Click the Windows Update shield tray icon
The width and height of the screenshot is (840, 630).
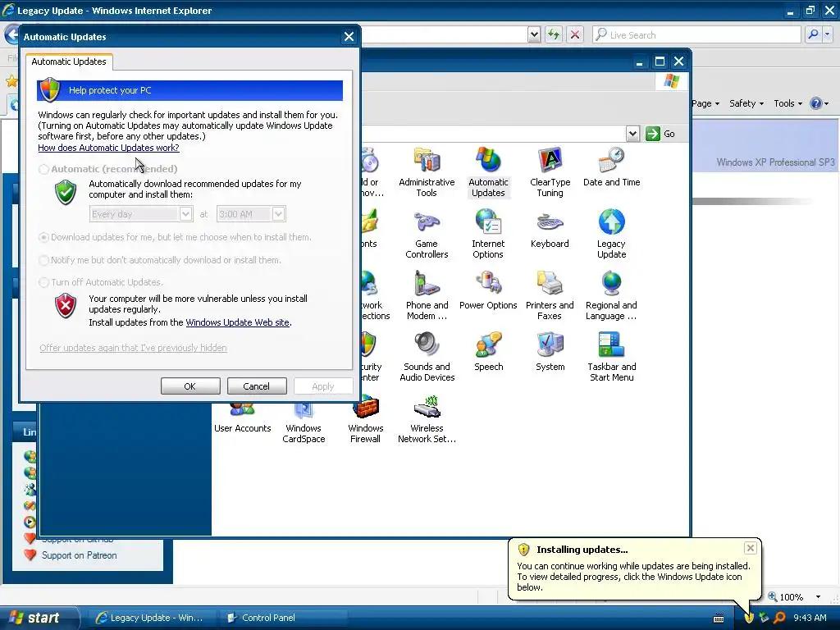point(749,618)
